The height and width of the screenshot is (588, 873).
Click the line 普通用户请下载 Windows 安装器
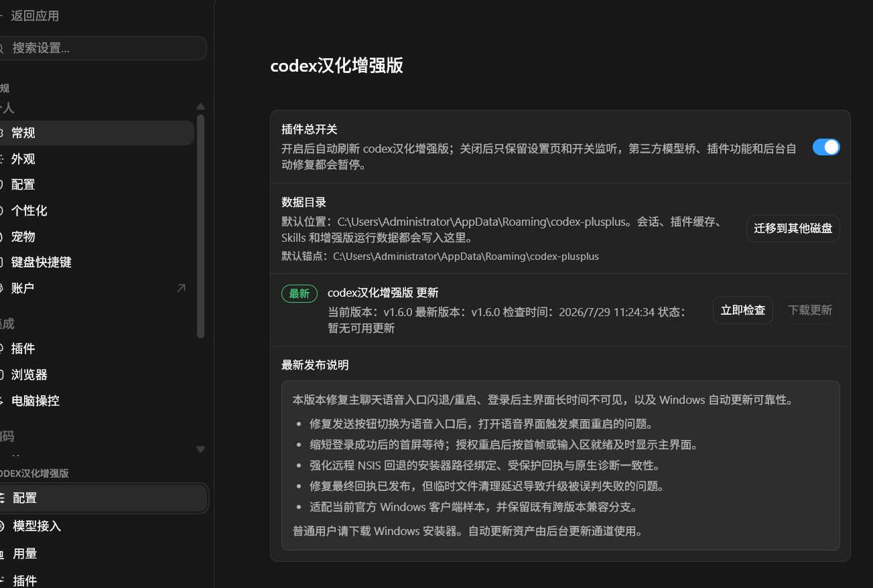pos(467,532)
